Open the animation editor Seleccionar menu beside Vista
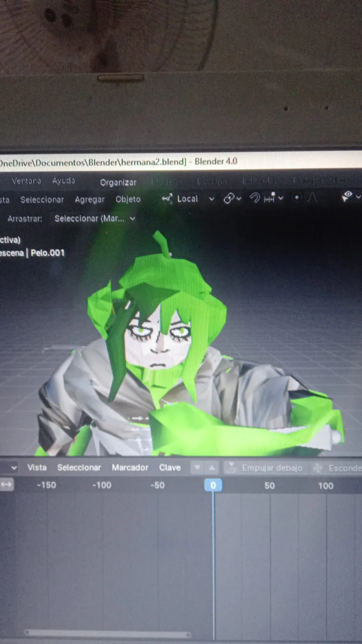The image size is (362, 644). pos(79,468)
